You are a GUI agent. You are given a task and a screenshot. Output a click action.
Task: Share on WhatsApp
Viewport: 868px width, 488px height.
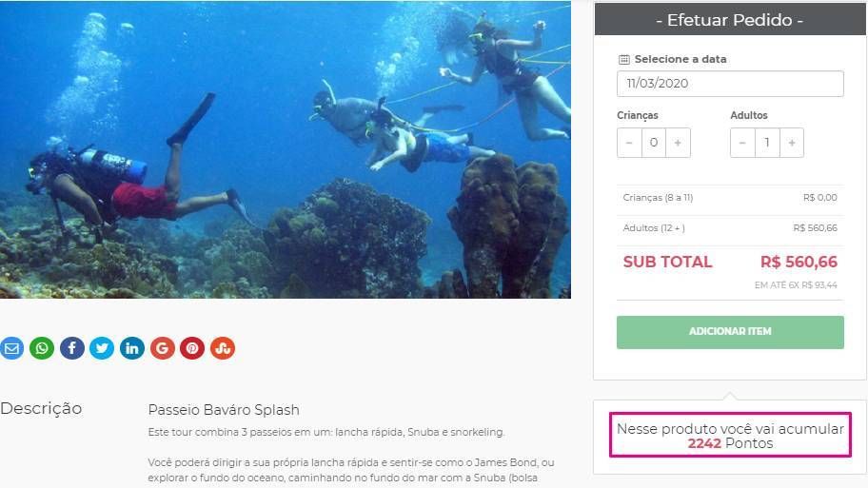(42, 348)
